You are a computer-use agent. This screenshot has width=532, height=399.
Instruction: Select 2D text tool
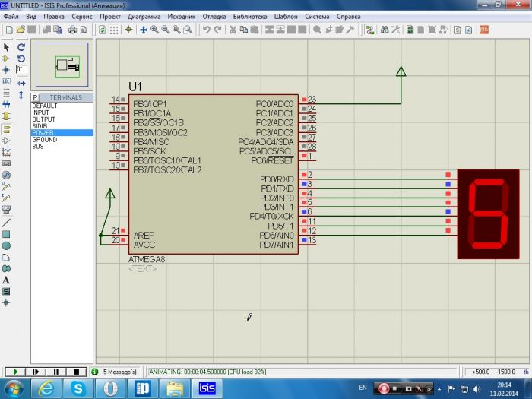(6, 280)
